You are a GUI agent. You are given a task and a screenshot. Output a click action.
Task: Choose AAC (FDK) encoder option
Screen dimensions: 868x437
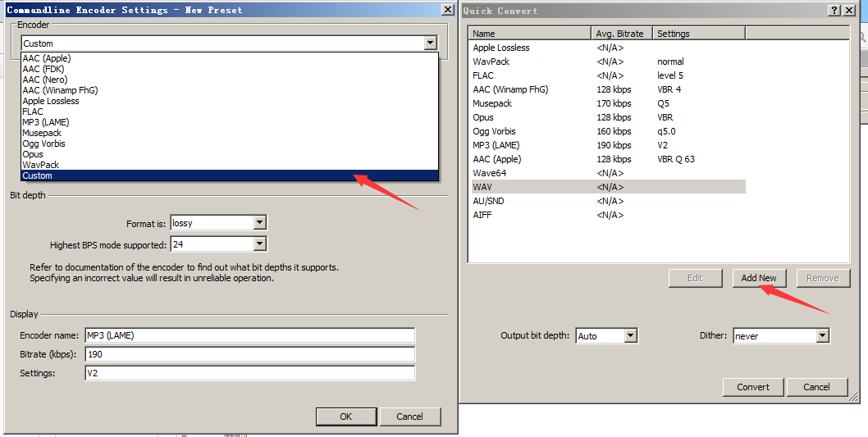click(230, 69)
